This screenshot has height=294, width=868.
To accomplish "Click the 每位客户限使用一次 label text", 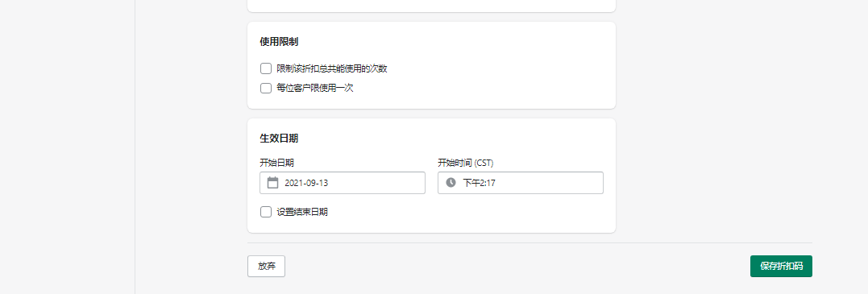I will [315, 88].
